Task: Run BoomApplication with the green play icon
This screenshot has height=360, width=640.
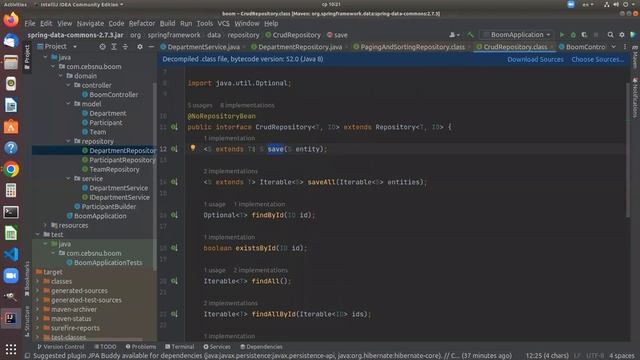Action: [562, 35]
